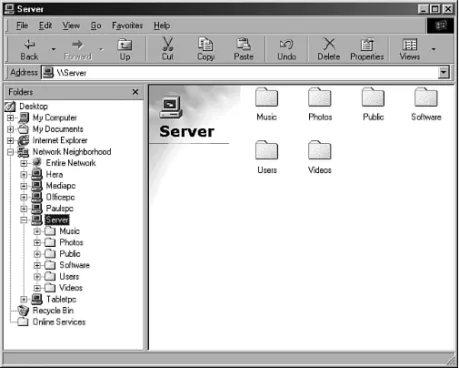Click the Back toolbar button
Screen dimensions: 459x368
[x=30, y=49]
